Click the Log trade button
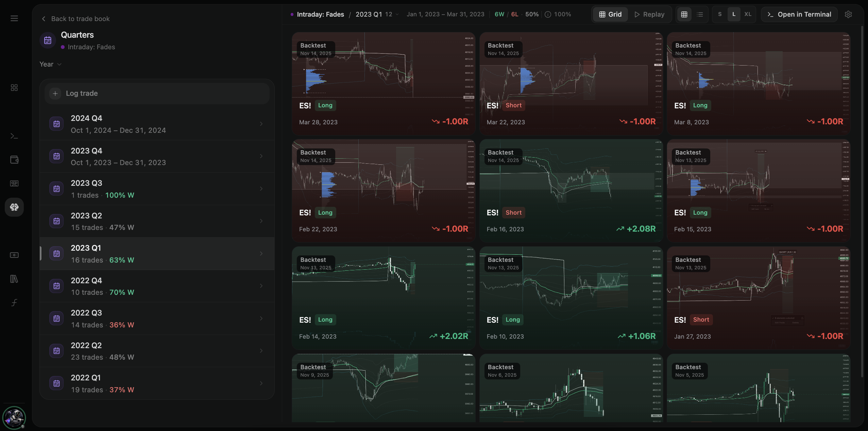Screen dimensions: 868x431 pyautogui.click(x=157, y=93)
